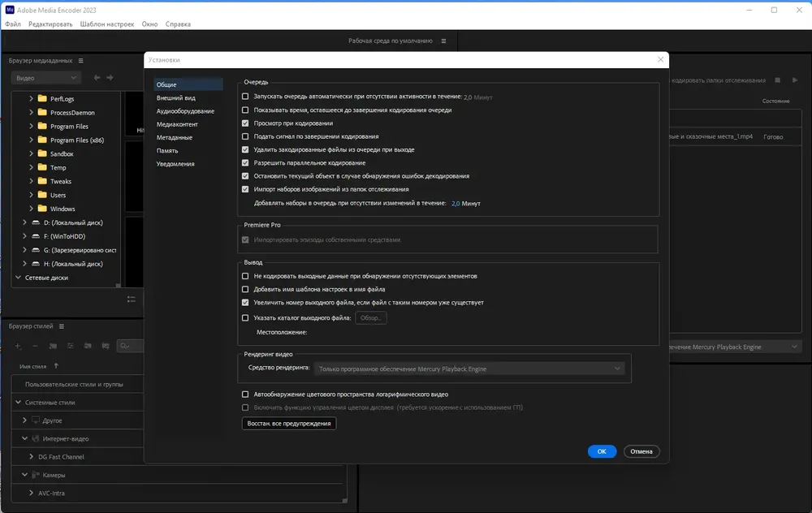Click the Sandbox folder icon
Screen dimensions: 812x513
[42, 153]
